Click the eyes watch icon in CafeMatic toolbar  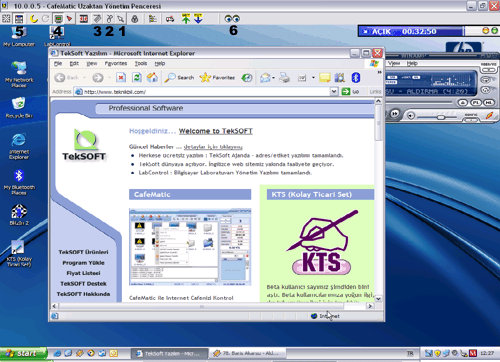click(x=232, y=19)
